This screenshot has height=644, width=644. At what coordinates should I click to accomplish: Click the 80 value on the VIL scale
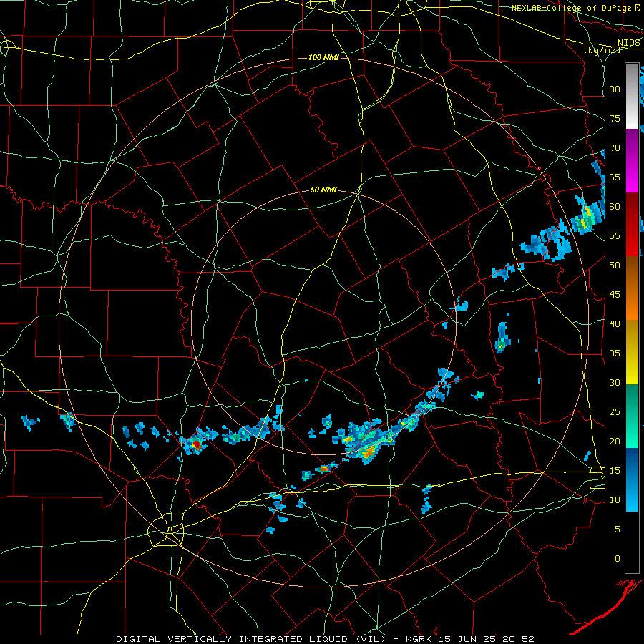(615, 89)
